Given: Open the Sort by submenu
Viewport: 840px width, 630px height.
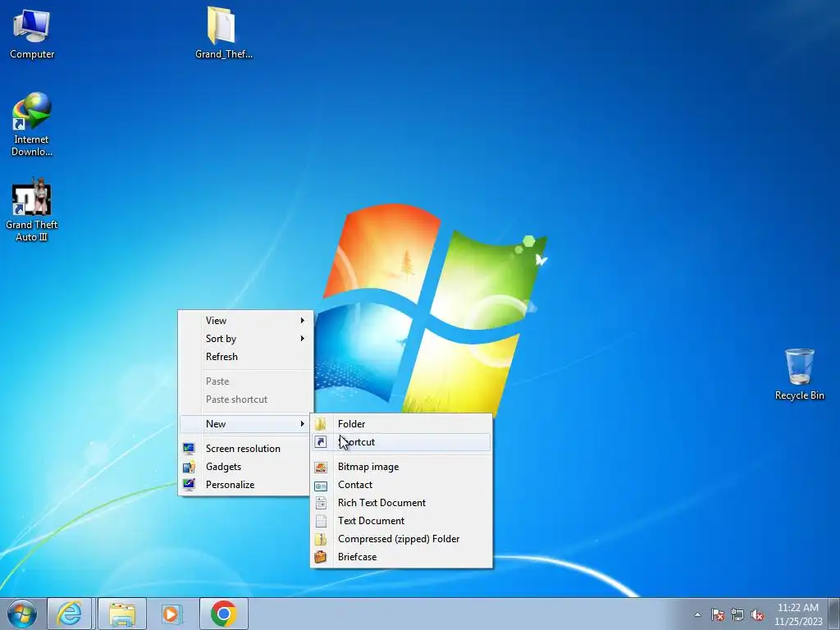Looking at the screenshot, I should click(x=246, y=339).
